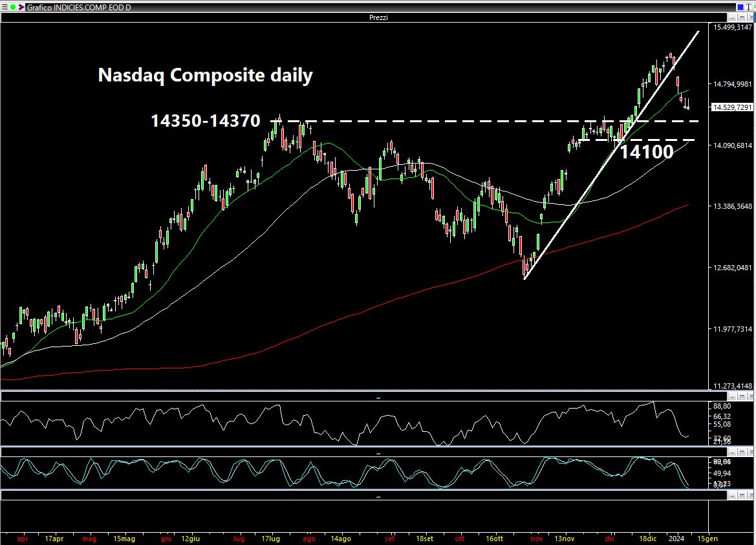Open the hamburger menu in chart title bar
The image size is (756, 545).
(5, 7)
